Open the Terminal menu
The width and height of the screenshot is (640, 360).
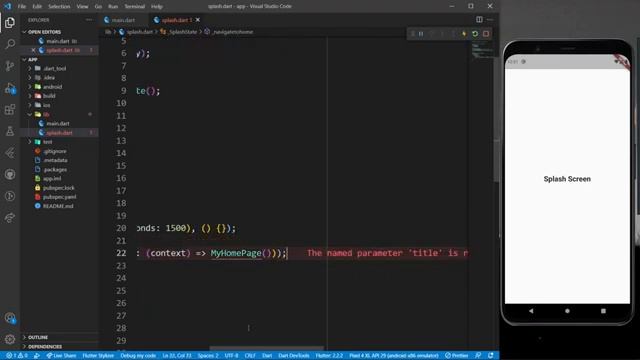[134, 7]
